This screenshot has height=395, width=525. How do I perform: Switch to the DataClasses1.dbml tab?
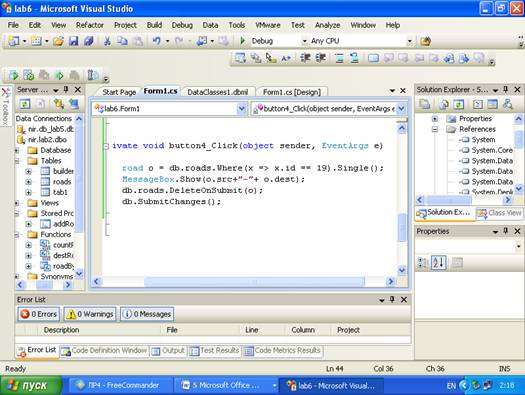click(218, 92)
